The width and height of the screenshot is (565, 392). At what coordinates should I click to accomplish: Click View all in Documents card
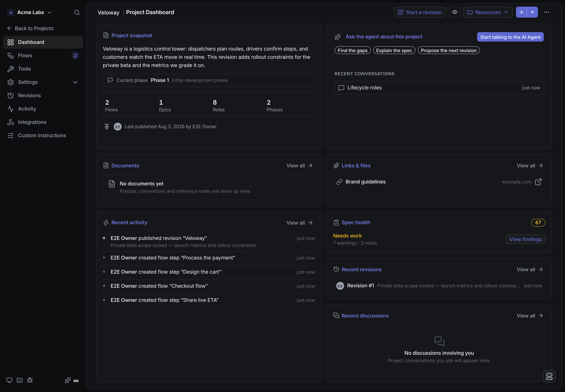pos(299,166)
